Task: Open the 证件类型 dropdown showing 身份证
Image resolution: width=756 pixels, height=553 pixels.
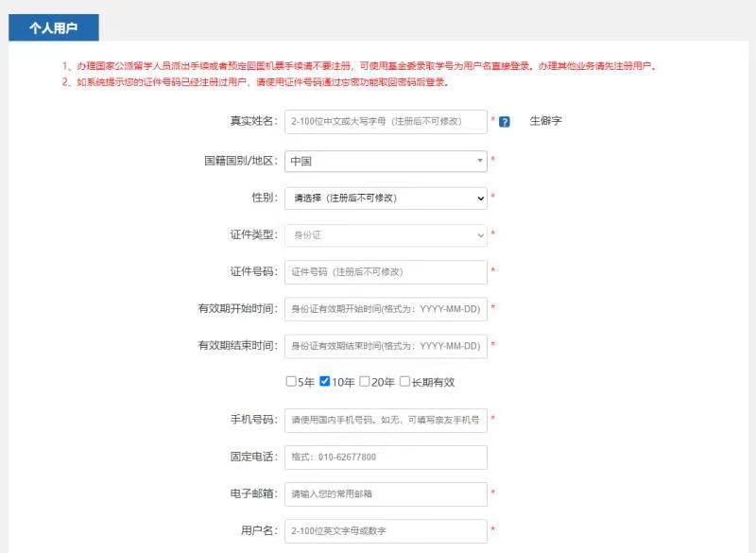Action: 386,234
